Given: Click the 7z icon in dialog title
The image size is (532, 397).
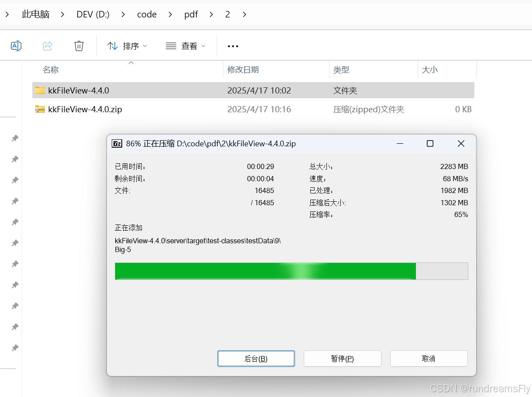Looking at the screenshot, I should tap(117, 143).
